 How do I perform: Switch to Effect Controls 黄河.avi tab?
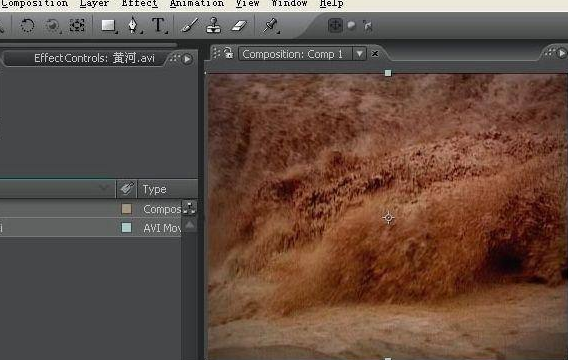pos(94,58)
